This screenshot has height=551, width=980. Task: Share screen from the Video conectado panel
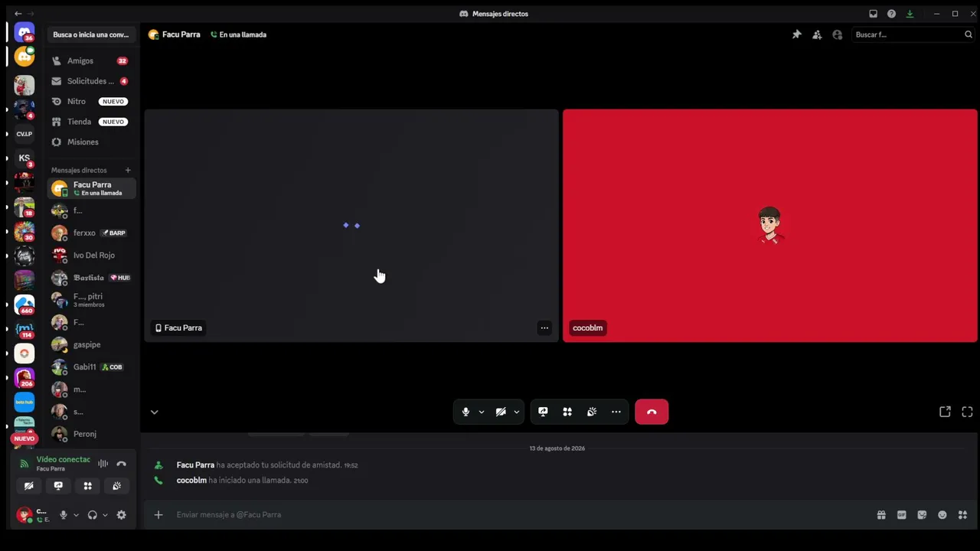[58, 486]
